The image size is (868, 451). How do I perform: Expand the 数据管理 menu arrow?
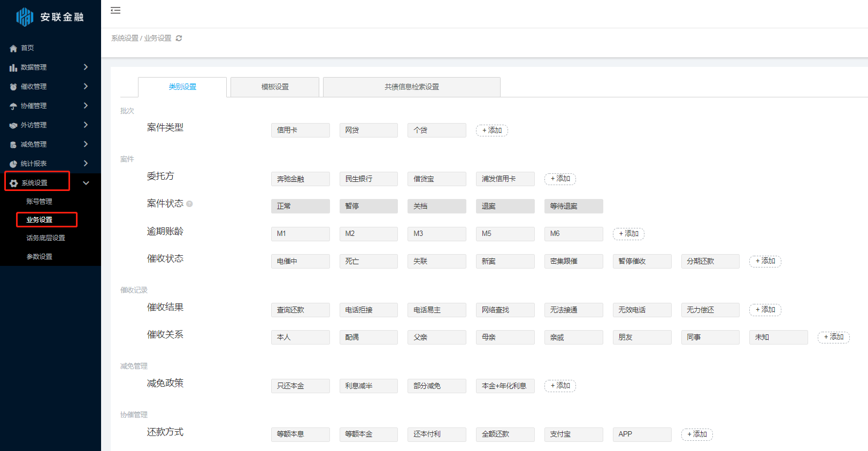[86, 67]
